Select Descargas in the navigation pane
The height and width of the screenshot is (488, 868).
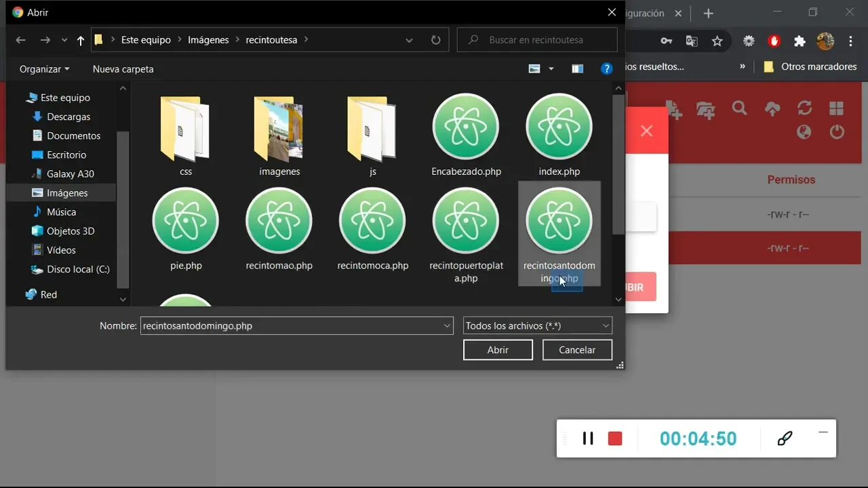point(68,117)
